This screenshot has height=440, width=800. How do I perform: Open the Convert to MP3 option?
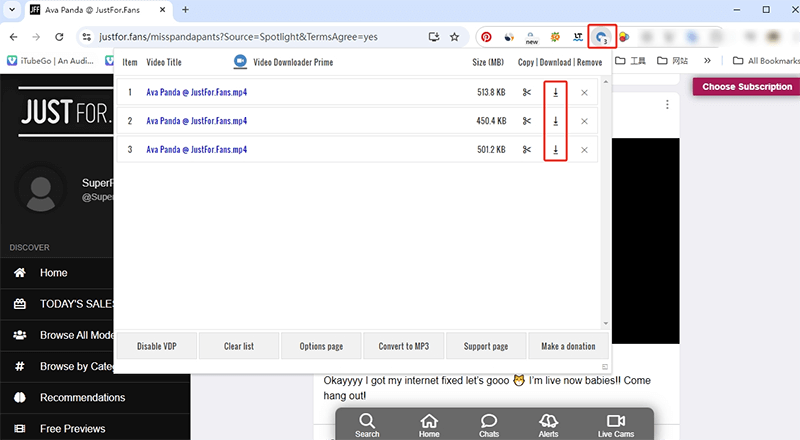403,346
